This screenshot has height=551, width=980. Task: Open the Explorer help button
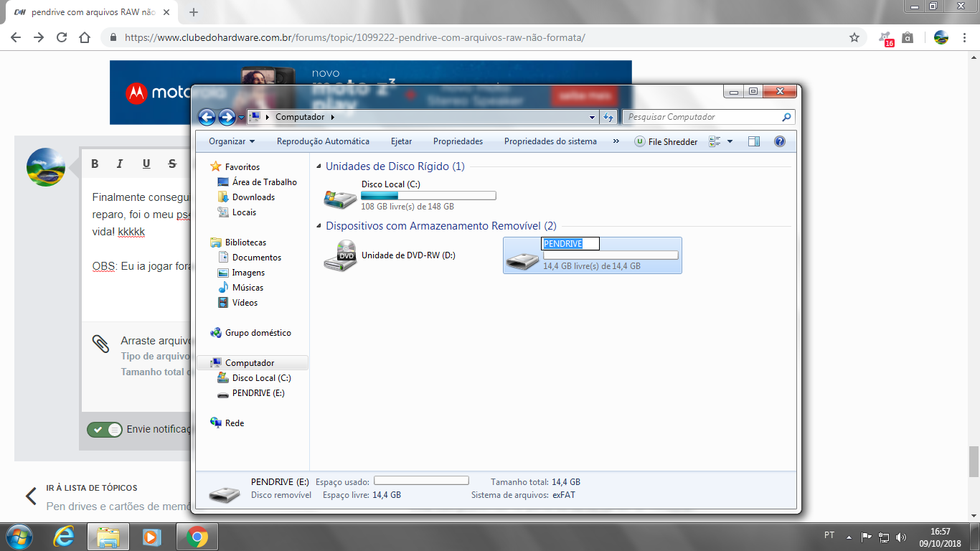780,141
